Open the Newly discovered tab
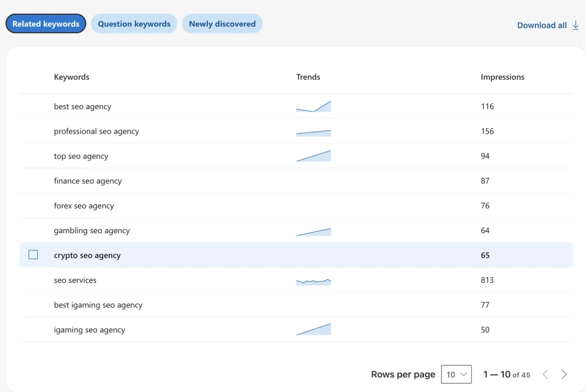585x392 pixels. [222, 23]
